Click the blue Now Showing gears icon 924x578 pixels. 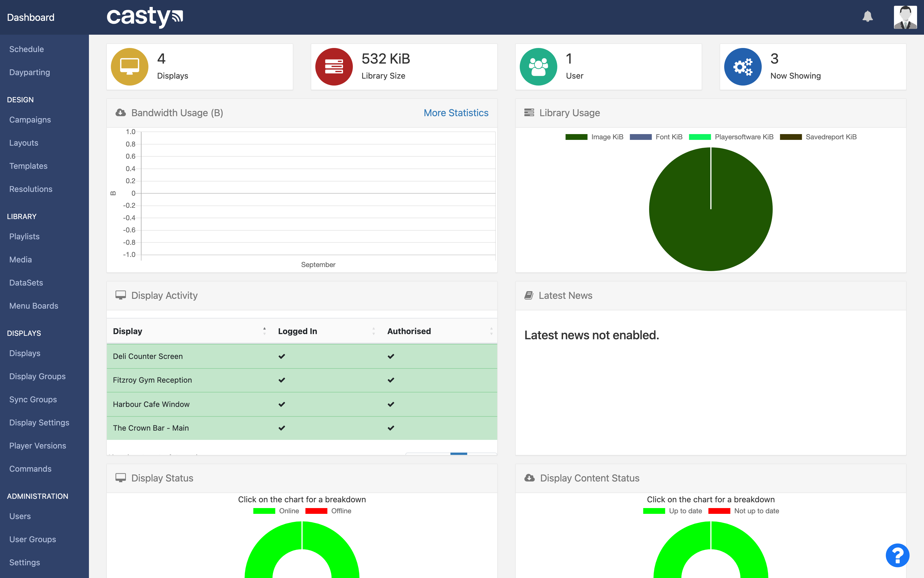743,66
